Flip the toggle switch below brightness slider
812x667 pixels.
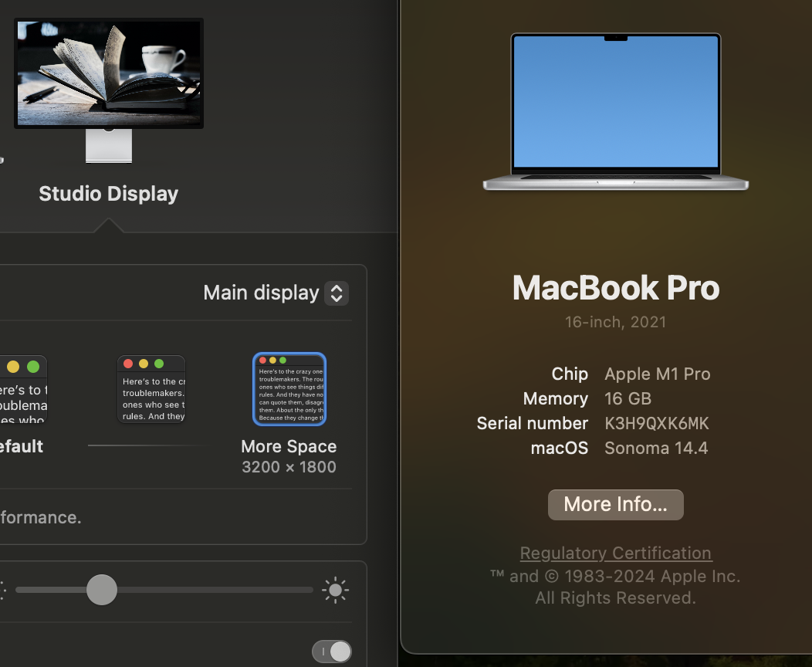[x=332, y=652]
